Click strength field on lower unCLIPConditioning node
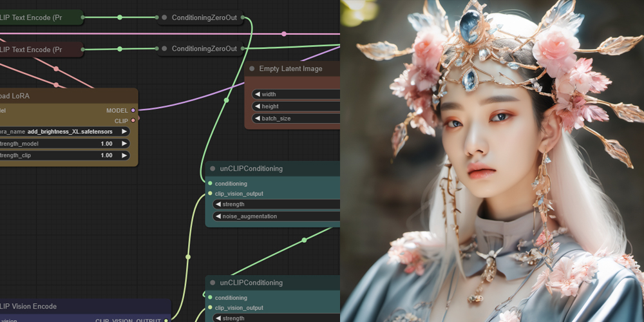This screenshot has width=644, height=322. pyautogui.click(x=276, y=318)
